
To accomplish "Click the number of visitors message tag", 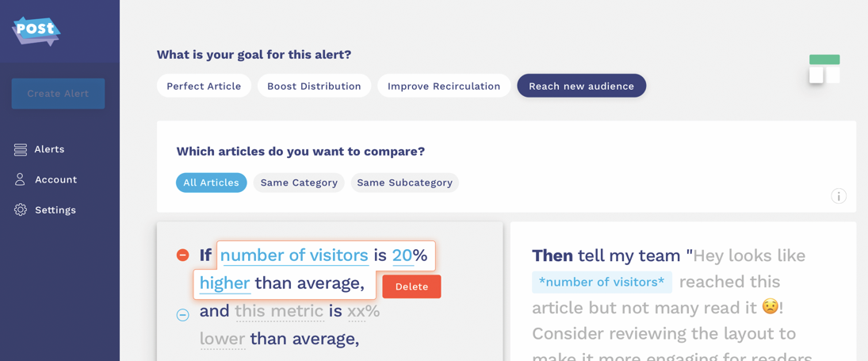I will [602, 282].
